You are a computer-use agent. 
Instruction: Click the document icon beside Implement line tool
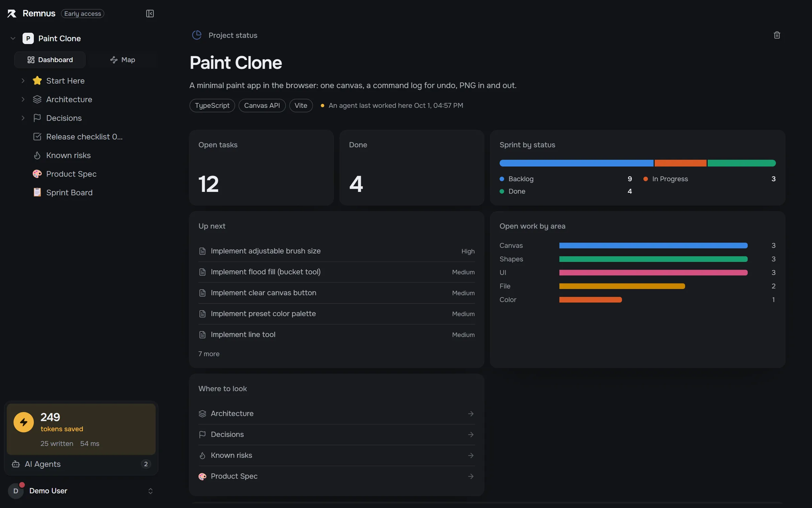pyautogui.click(x=202, y=335)
